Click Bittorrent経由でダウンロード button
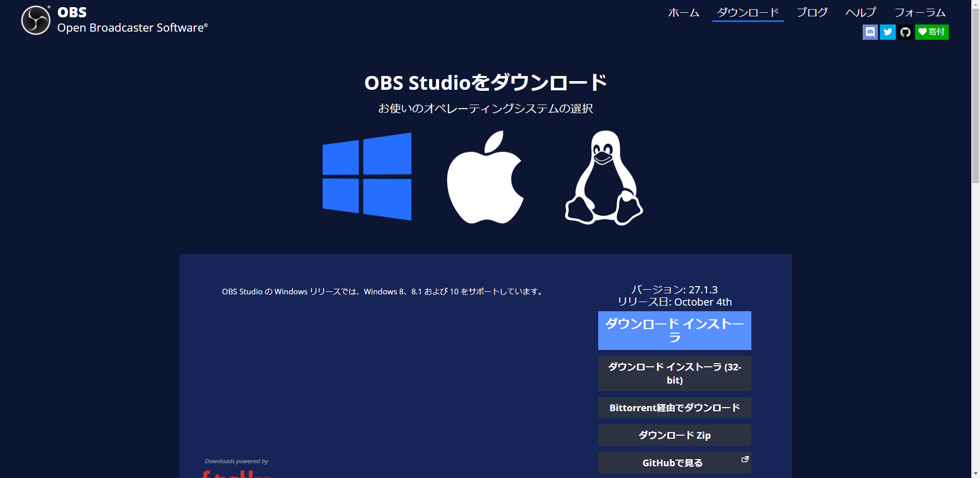 click(675, 408)
